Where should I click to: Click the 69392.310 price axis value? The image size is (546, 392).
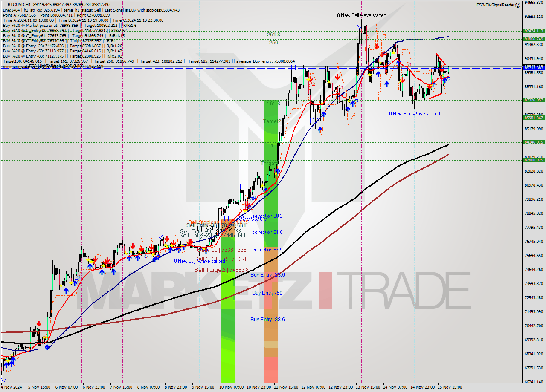[534, 340]
